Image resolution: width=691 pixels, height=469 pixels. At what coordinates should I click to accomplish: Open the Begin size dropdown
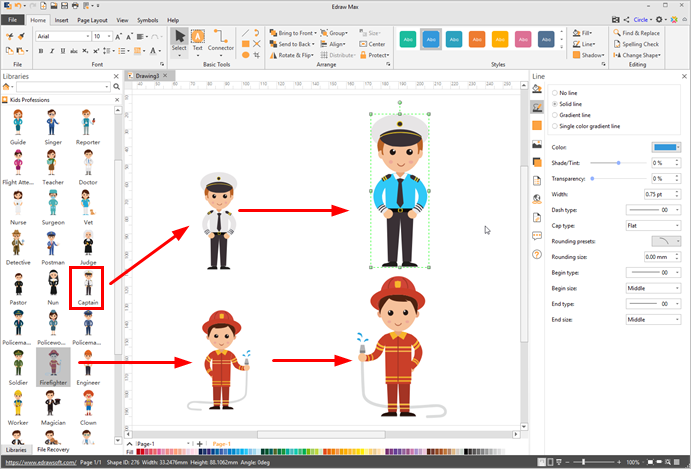(x=654, y=288)
